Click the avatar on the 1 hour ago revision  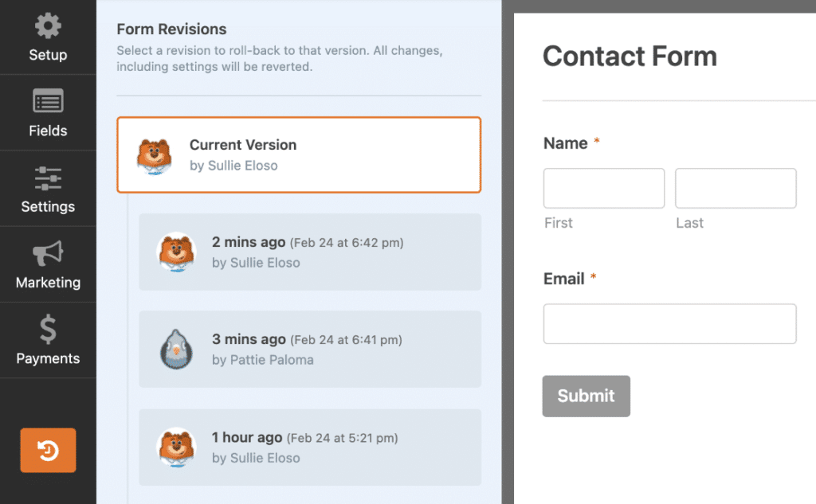click(x=176, y=447)
